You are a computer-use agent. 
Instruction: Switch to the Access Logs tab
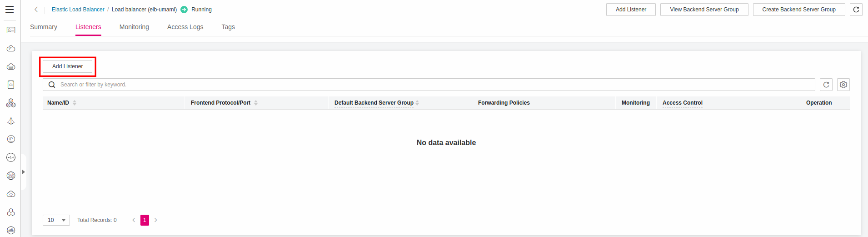tap(185, 27)
